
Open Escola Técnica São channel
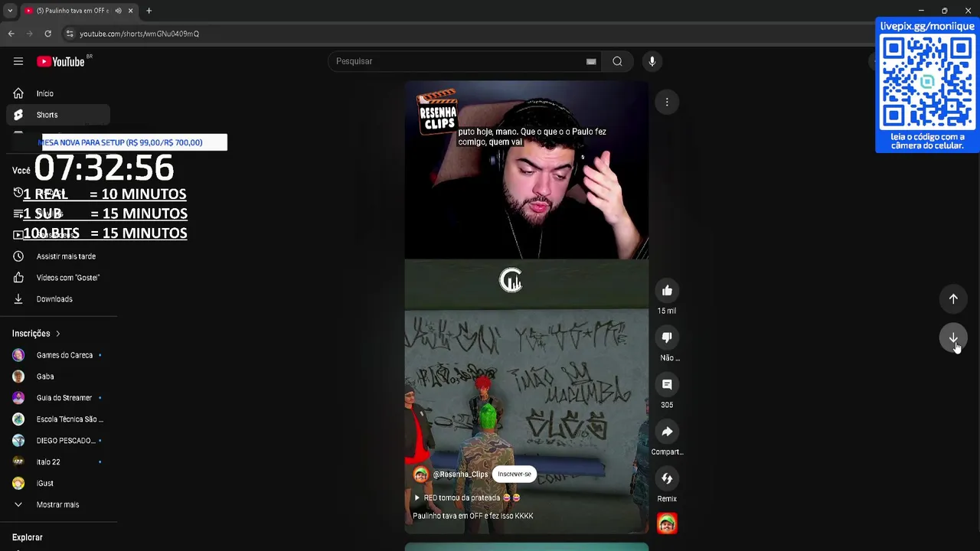[x=58, y=419]
